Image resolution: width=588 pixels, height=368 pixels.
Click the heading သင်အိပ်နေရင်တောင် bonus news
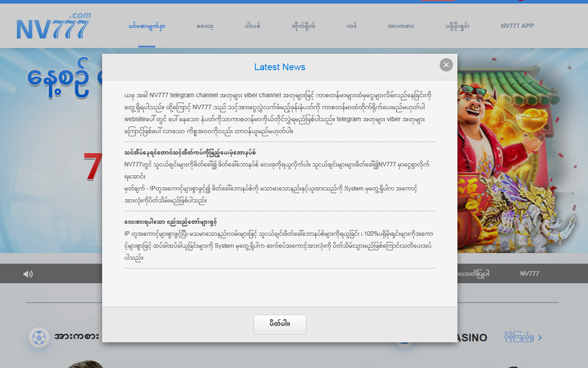pyautogui.click(x=190, y=152)
